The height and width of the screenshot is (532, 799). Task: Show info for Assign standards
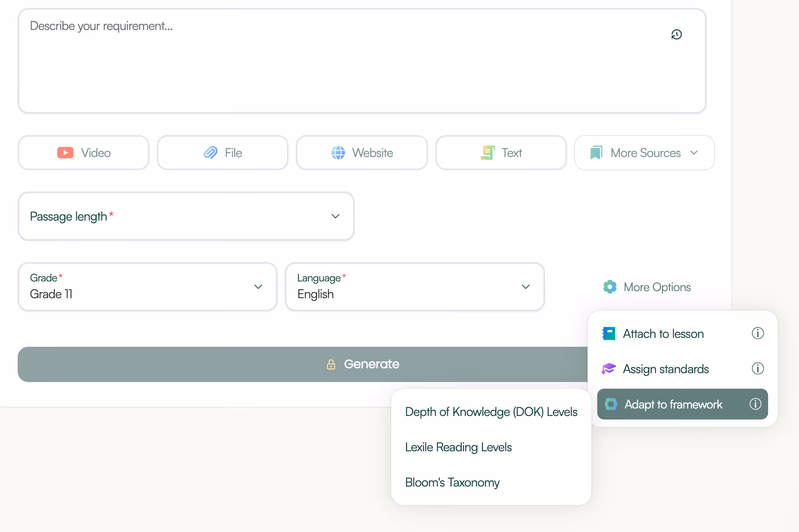coord(758,368)
